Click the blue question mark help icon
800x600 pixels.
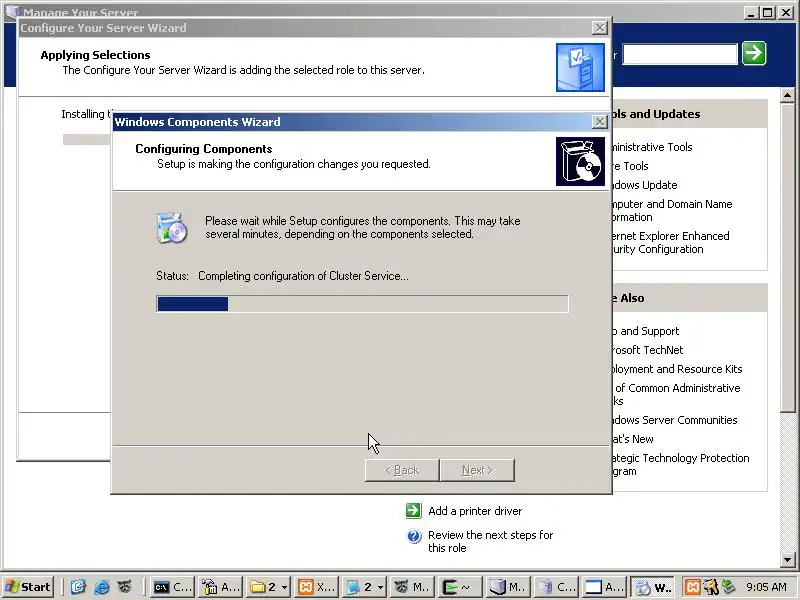click(413, 536)
